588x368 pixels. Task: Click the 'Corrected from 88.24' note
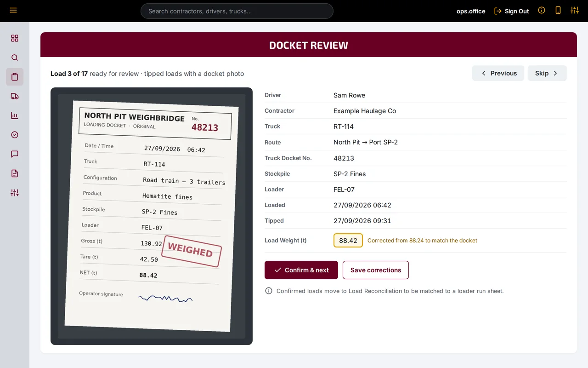coord(422,241)
